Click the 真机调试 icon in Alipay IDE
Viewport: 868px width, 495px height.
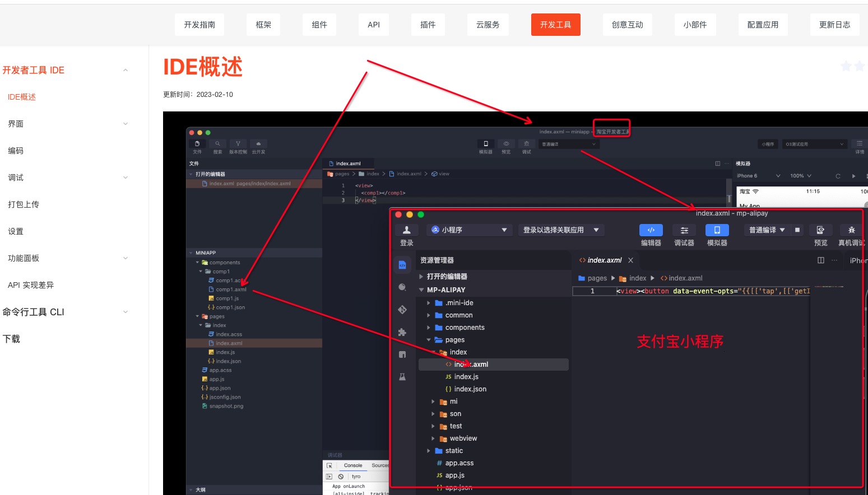852,230
